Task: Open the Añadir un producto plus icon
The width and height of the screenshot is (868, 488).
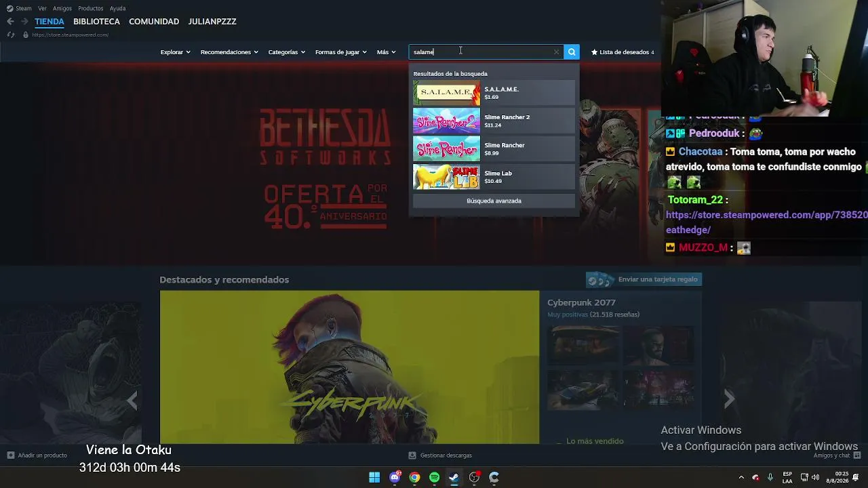Action: pos(10,455)
